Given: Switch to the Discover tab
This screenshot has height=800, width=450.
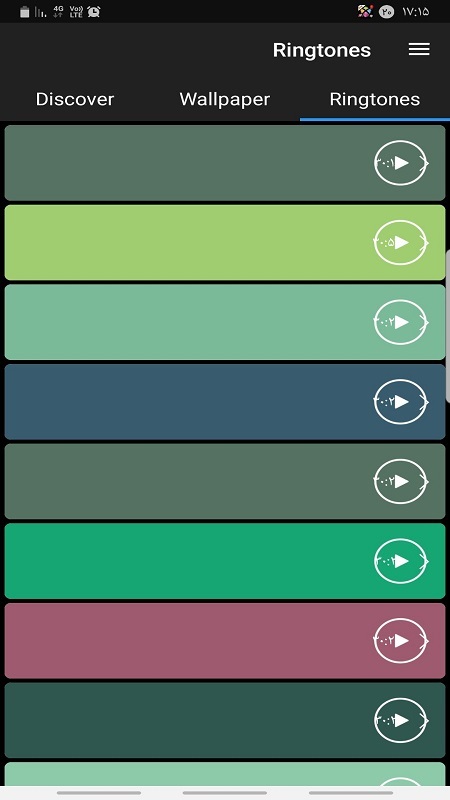Looking at the screenshot, I should point(75,99).
